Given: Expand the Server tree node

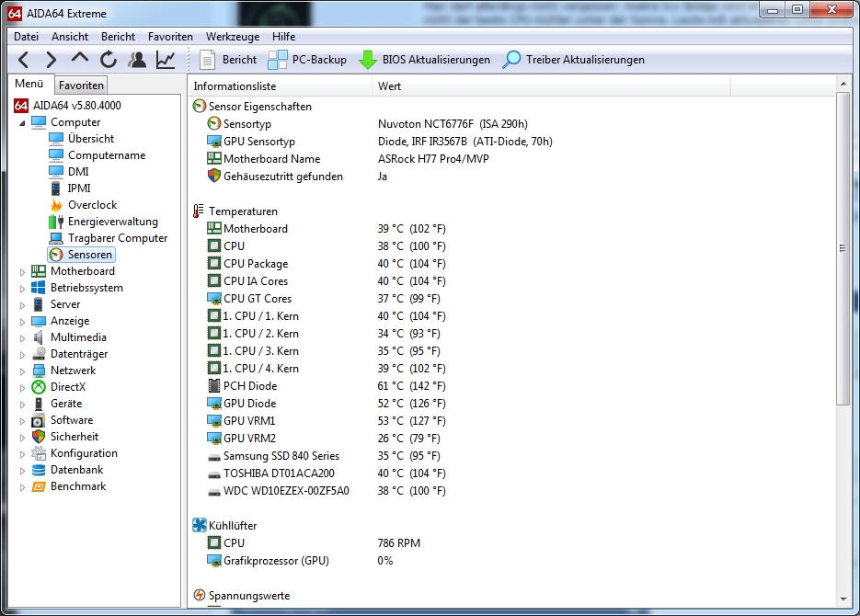Looking at the screenshot, I should tap(22, 304).
